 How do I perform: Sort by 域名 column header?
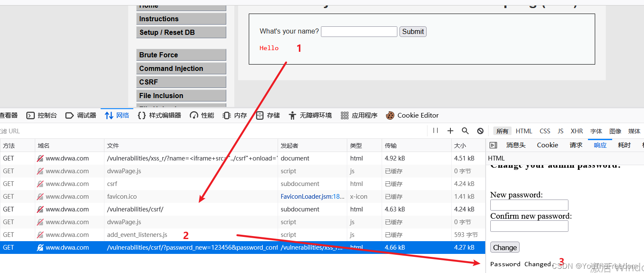pyautogui.click(x=70, y=146)
